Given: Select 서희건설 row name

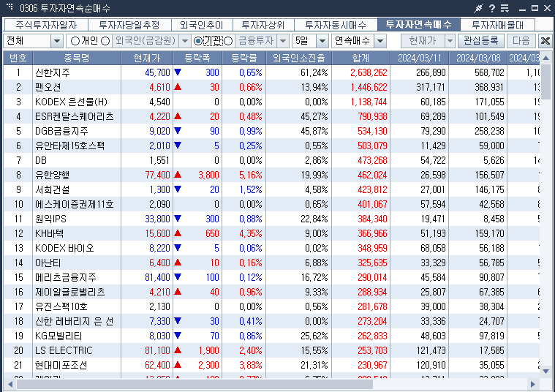Looking at the screenshot, I should [x=53, y=189].
